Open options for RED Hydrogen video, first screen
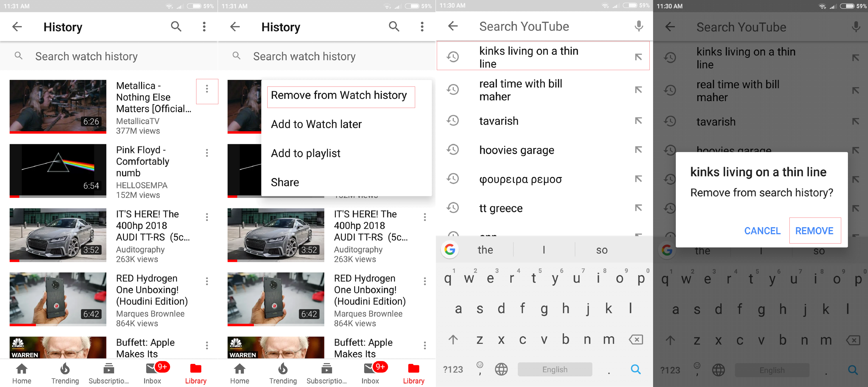868x387 pixels. click(x=207, y=281)
